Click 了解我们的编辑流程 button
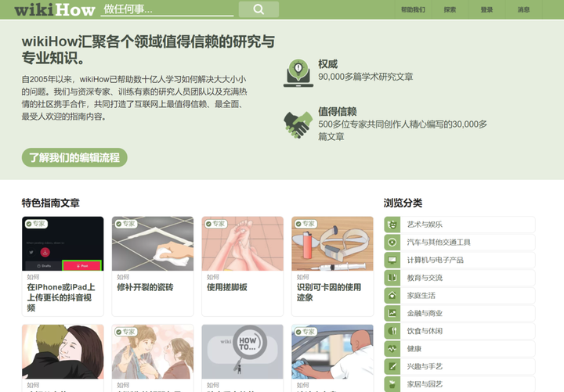The image size is (564, 392). [x=74, y=157]
